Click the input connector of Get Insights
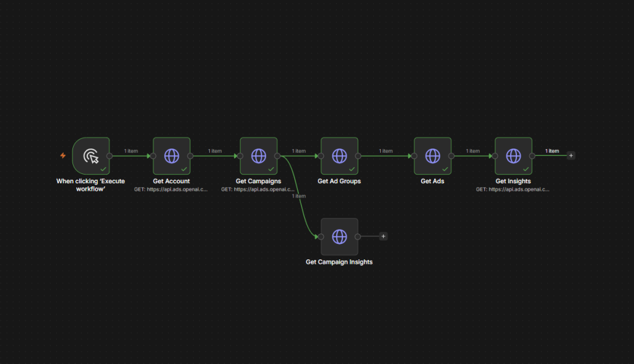The width and height of the screenshot is (634, 364). pyautogui.click(x=495, y=156)
